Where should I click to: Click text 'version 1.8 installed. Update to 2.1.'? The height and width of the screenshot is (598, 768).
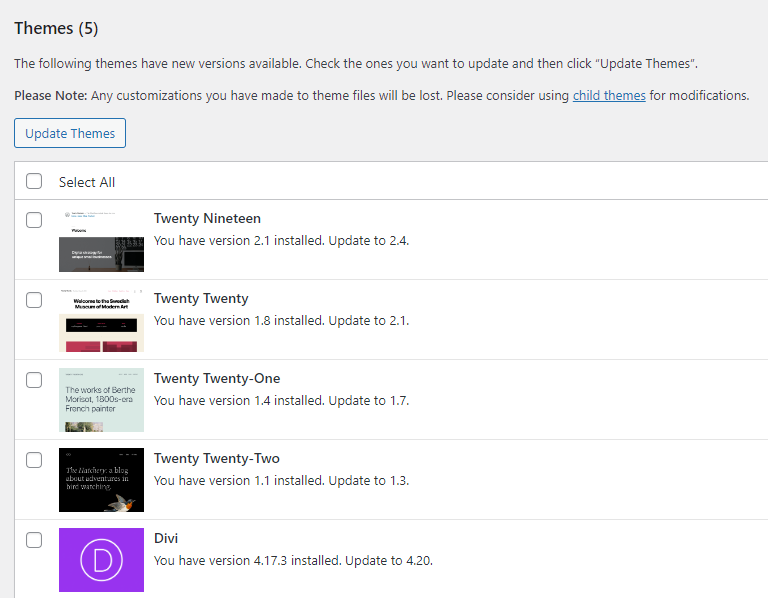[308, 320]
